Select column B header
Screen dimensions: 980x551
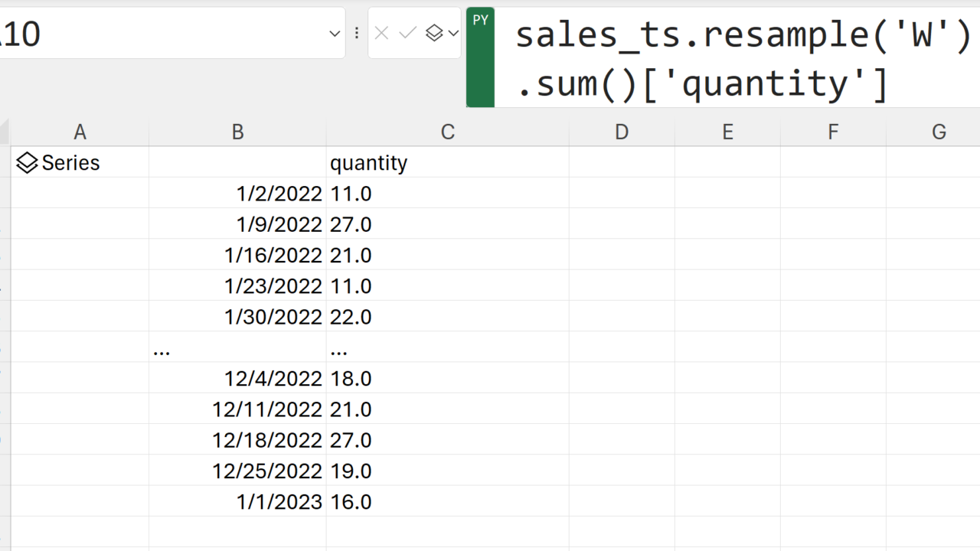coord(237,132)
